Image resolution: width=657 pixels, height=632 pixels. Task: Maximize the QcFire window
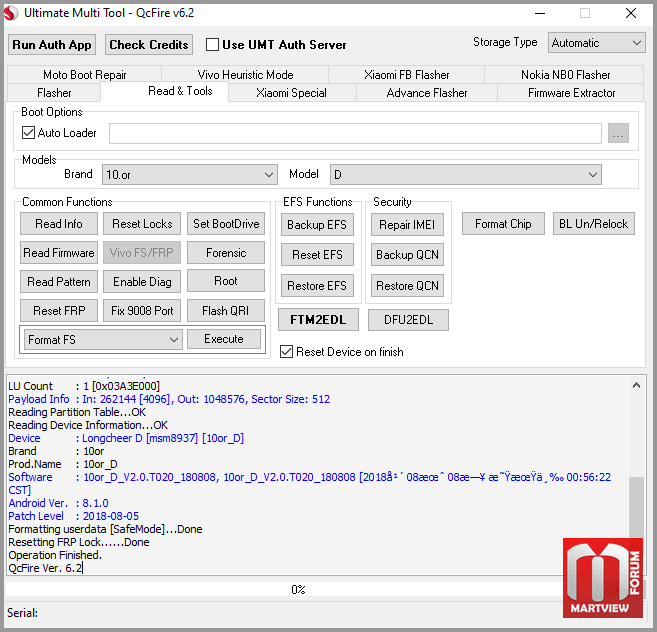pos(585,13)
